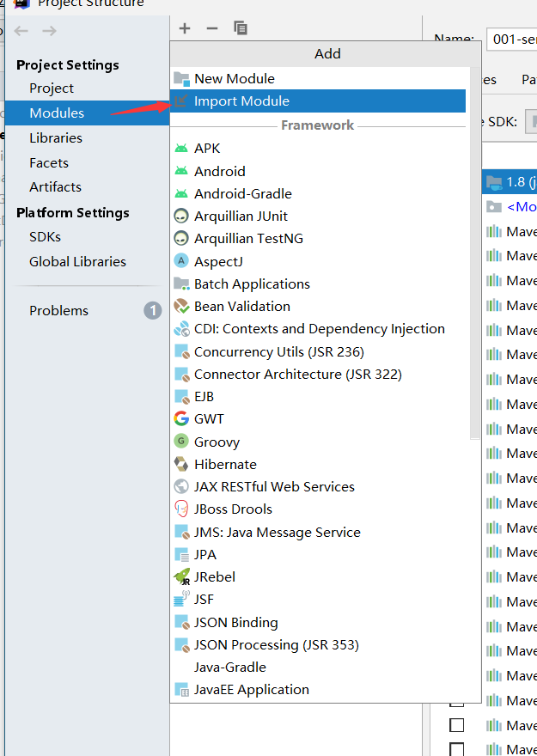The image size is (537, 756).
Task: Tick the second-to-last Maven library checkbox
Action: [456, 725]
